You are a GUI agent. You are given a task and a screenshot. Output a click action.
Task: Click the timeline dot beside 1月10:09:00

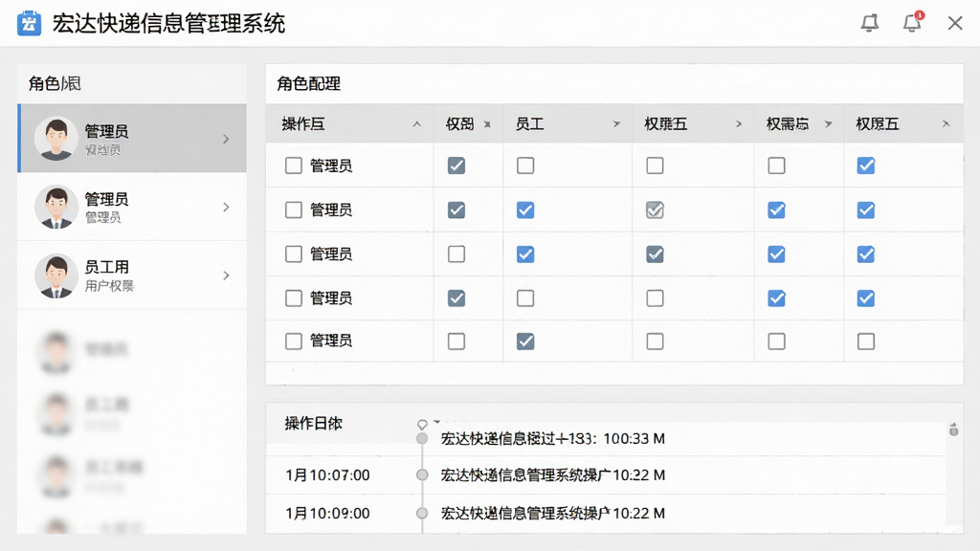[422, 513]
